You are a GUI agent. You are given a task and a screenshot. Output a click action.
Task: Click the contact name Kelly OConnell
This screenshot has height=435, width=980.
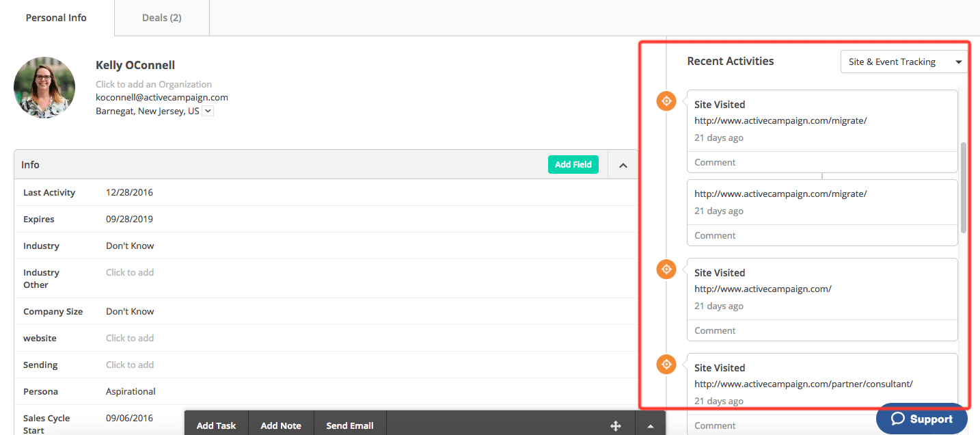(135, 66)
